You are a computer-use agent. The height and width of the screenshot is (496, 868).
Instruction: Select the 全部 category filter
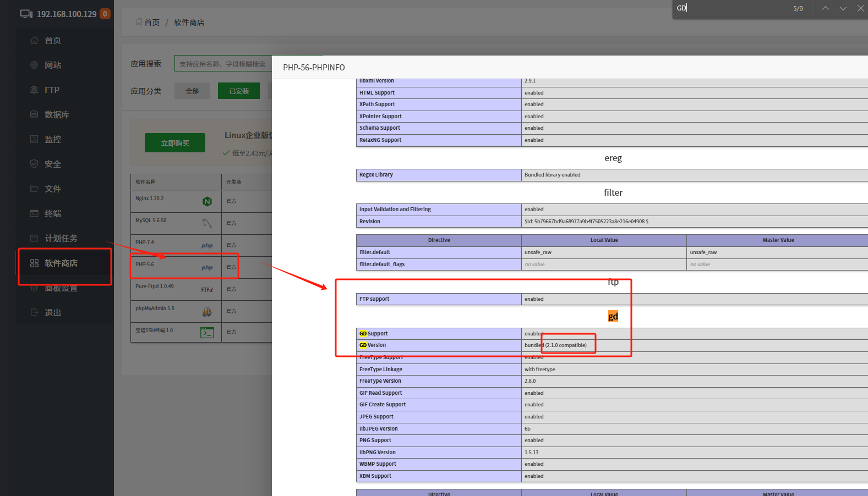click(x=192, y=91)
